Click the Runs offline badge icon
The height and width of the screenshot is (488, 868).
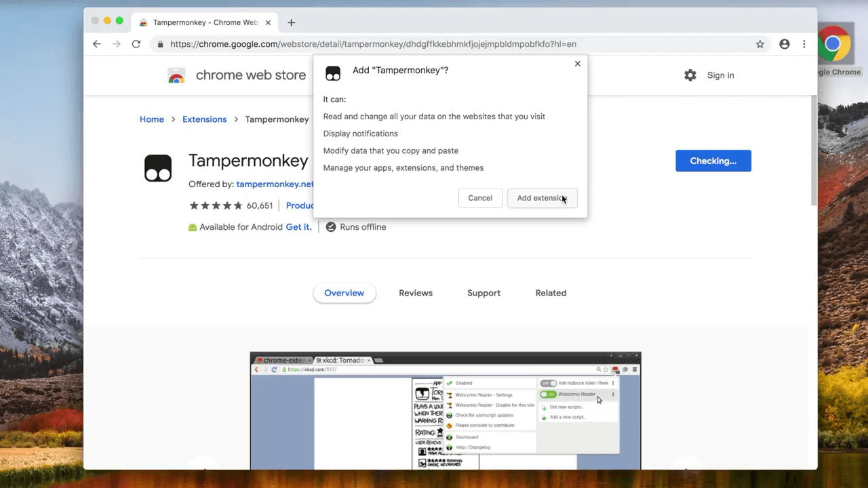pyautogui.click(x=331, y=227)
